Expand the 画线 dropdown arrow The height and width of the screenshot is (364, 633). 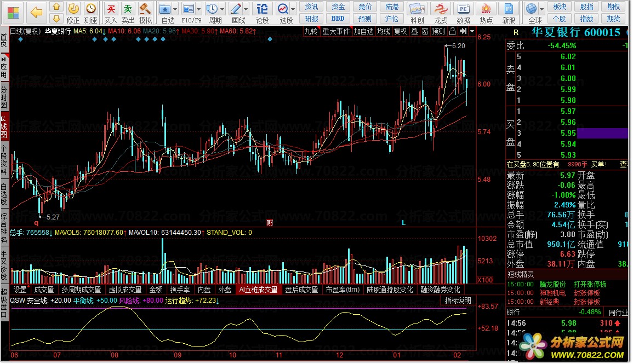246,9
